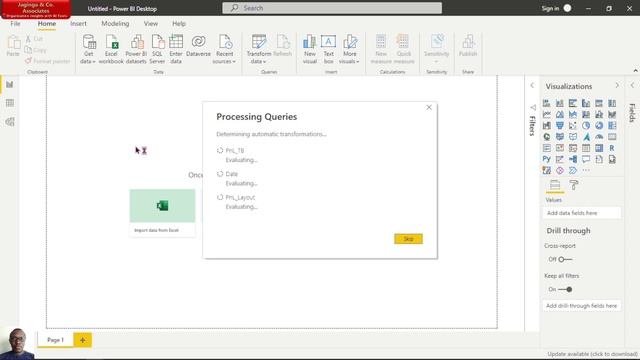Viewport: 640px width, 360px height.
Task: Switch to the Modeling ribbon tab
Action: [115, 24]
